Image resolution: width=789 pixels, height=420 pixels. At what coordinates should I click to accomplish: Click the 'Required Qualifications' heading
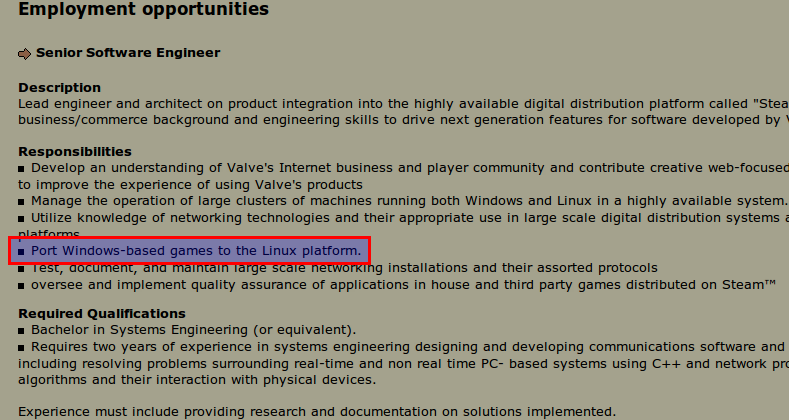[102, 314]
